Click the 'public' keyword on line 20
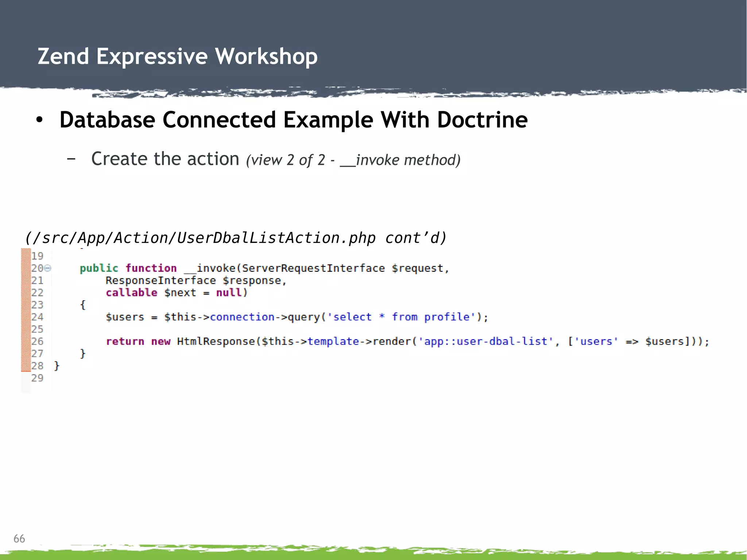 [x=99, y=269]
